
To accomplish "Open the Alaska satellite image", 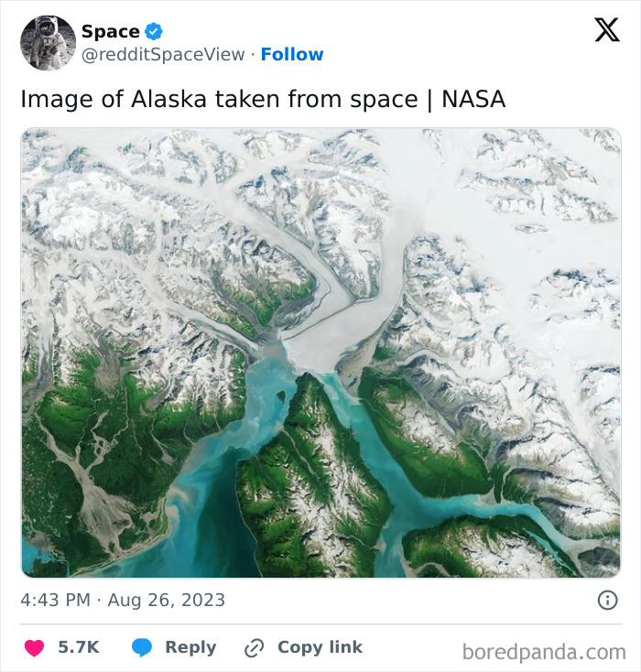I will click(x=320, y=352).
